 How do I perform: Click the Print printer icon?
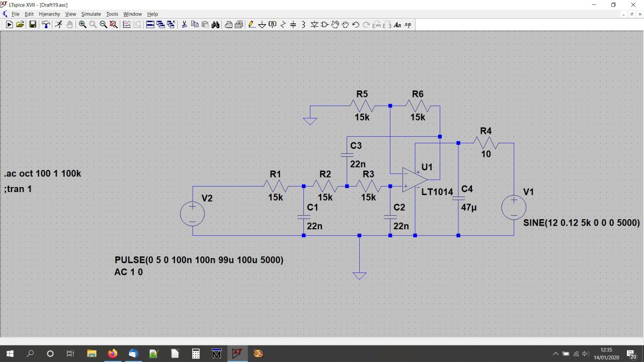click(228, 25)
